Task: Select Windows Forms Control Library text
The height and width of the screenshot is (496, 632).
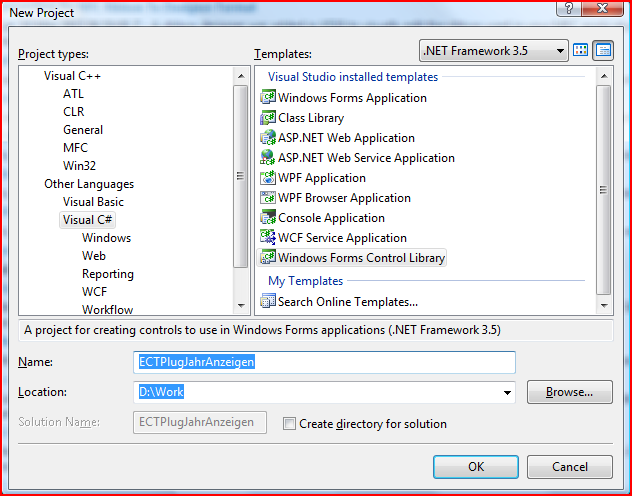Action: coord(362,257)
